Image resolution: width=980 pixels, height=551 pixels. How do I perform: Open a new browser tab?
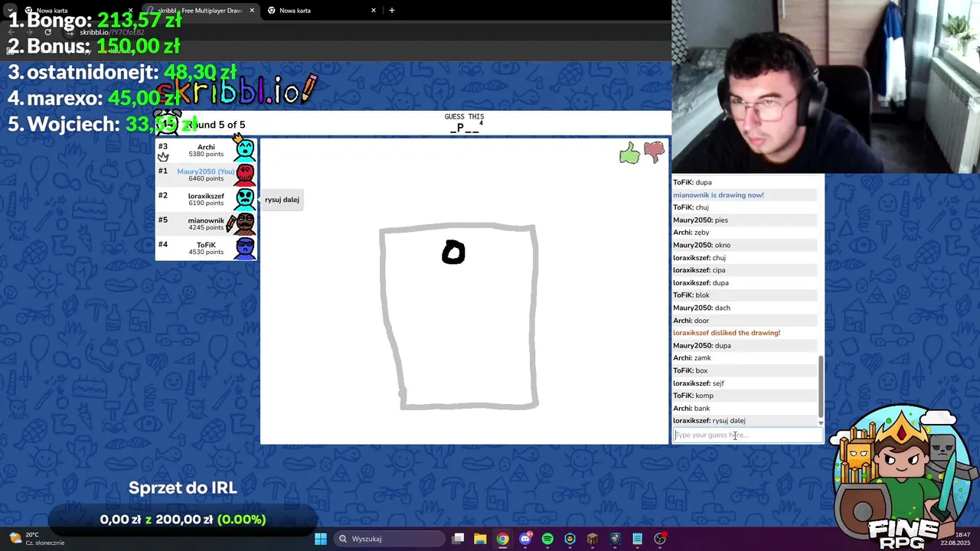coord(392,11)
